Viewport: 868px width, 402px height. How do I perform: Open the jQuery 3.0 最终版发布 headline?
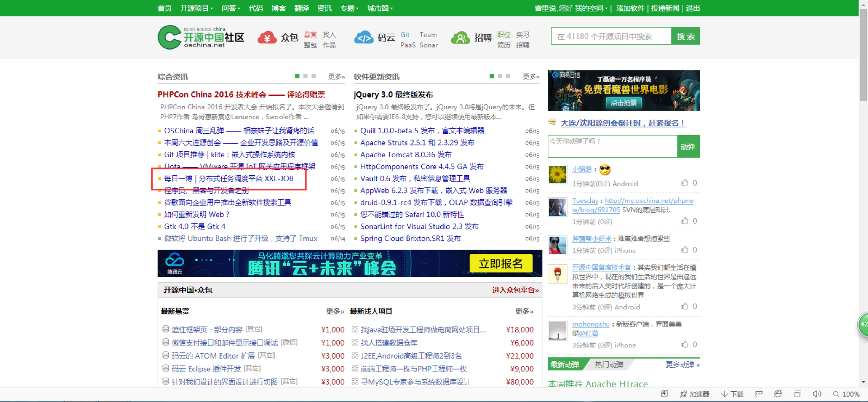tap(393, 94)
